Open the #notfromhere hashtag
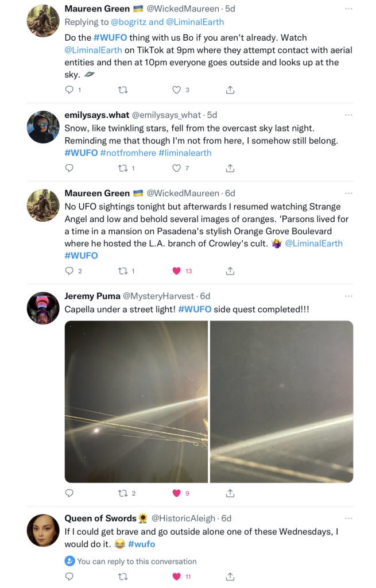Image resolution: width=376 pixels, height=588 pixels. point(128,153)
